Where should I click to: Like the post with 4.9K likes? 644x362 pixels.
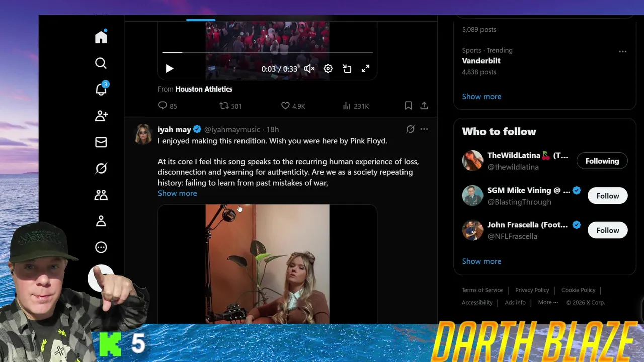[293, 106]
